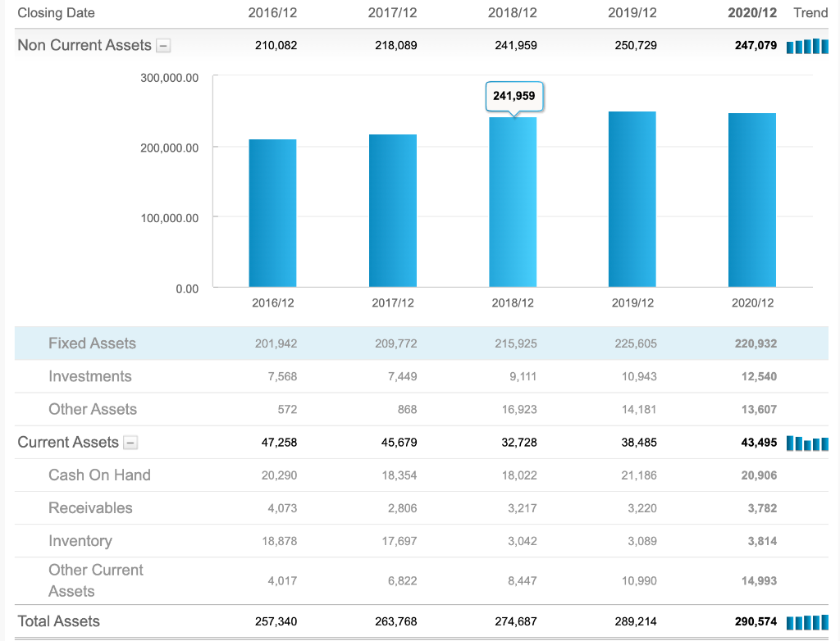840x641 pixels.
Task: Click the Total Assets label
Action: tap(58, 622)
